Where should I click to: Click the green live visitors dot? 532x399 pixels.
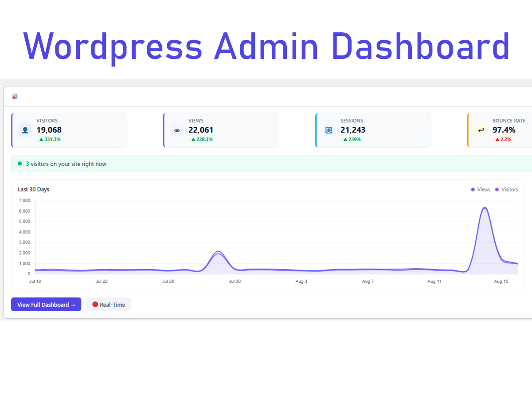[x=20, y=164]
